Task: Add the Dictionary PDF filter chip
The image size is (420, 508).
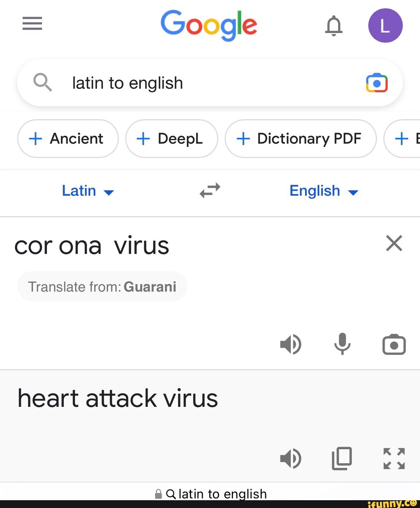Action: click(301, 138)
